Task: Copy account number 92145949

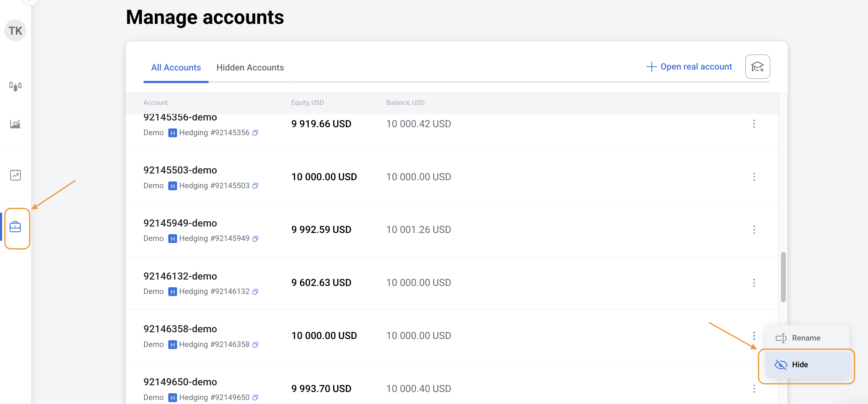Action: tap(255, 238)
